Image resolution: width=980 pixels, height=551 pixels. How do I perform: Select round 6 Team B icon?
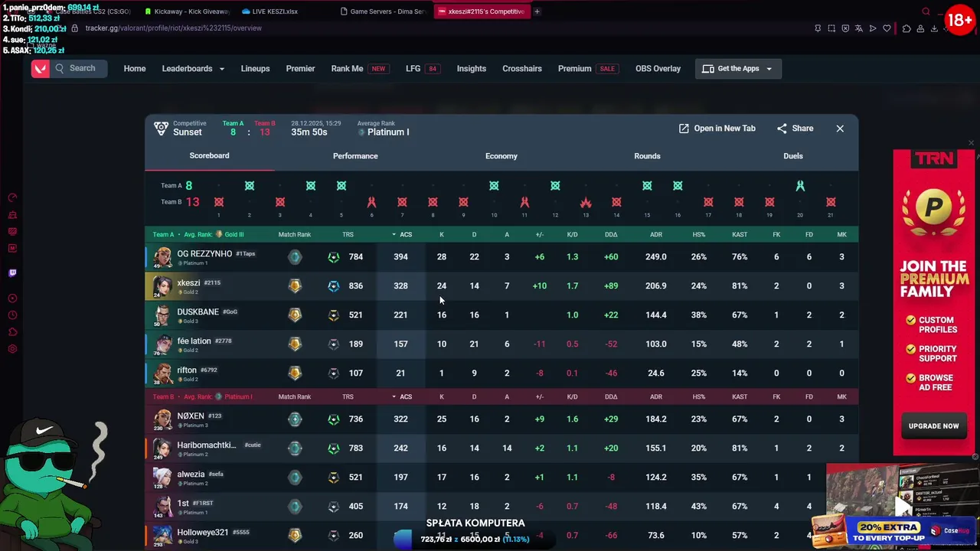(x=371, y=202)
